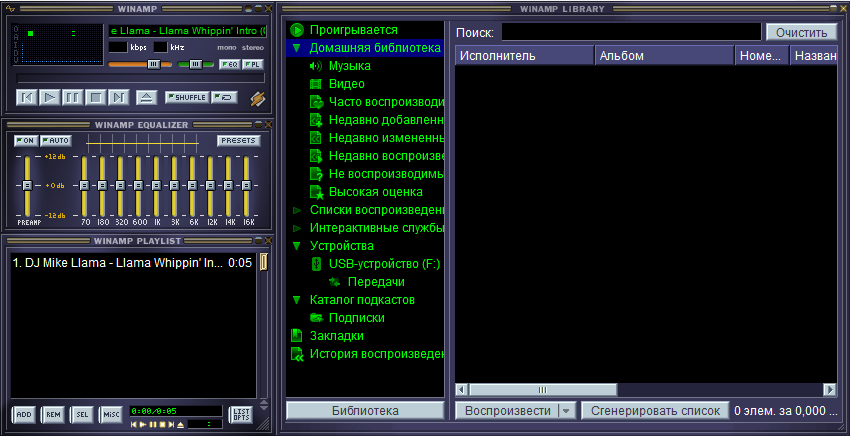The image size is (850, 436).
Task: Toggle the PL playlist window button
Action: (253, 65)
